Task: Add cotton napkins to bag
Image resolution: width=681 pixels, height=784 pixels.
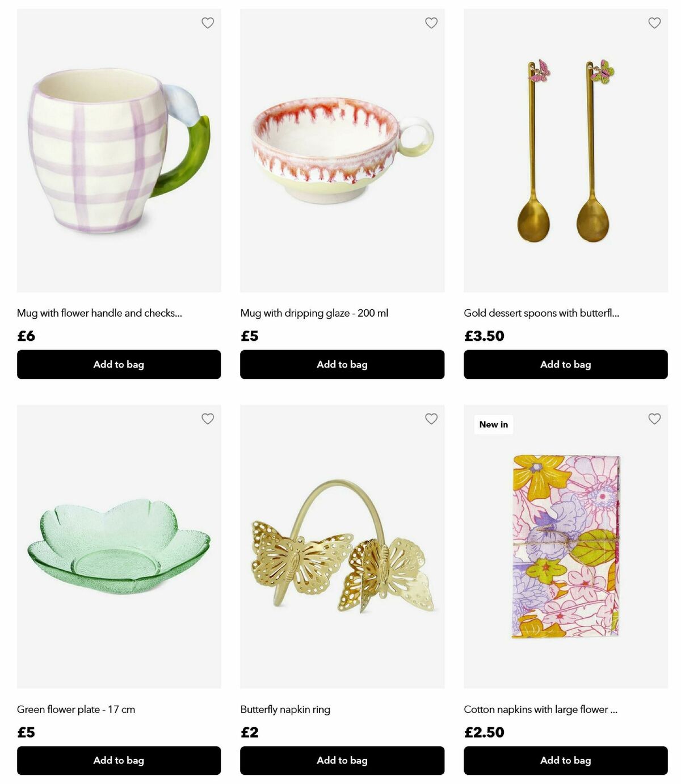Action: [566, 760]
